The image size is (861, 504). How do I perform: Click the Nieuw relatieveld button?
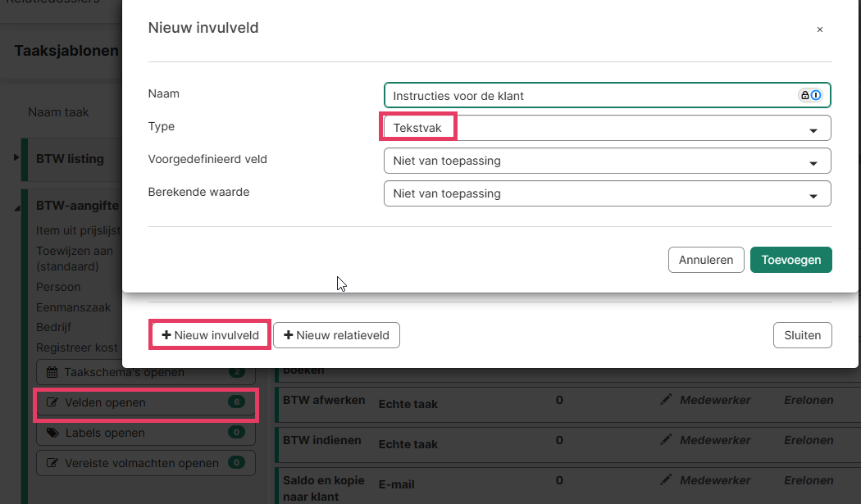click(336, 335)
